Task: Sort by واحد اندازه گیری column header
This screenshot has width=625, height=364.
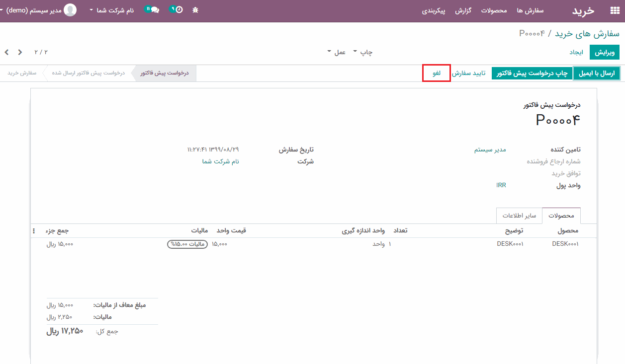Action: click(x=363, y=231)
